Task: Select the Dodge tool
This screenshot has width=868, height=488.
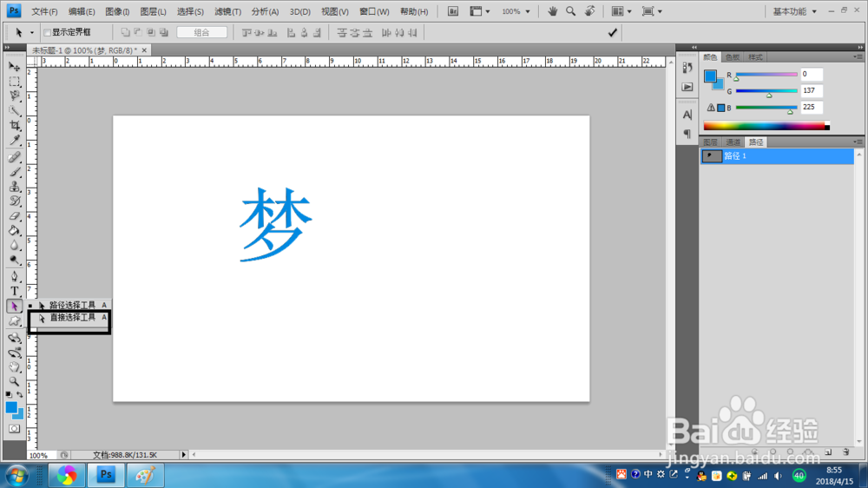Action: [15, 260]
